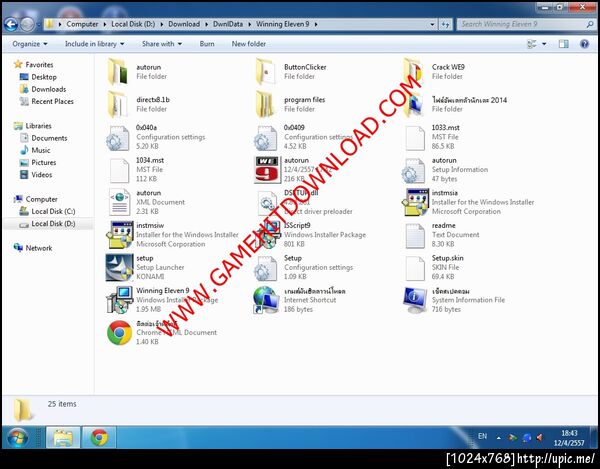Select Desktop under Favorites

(x=44, y=77)
